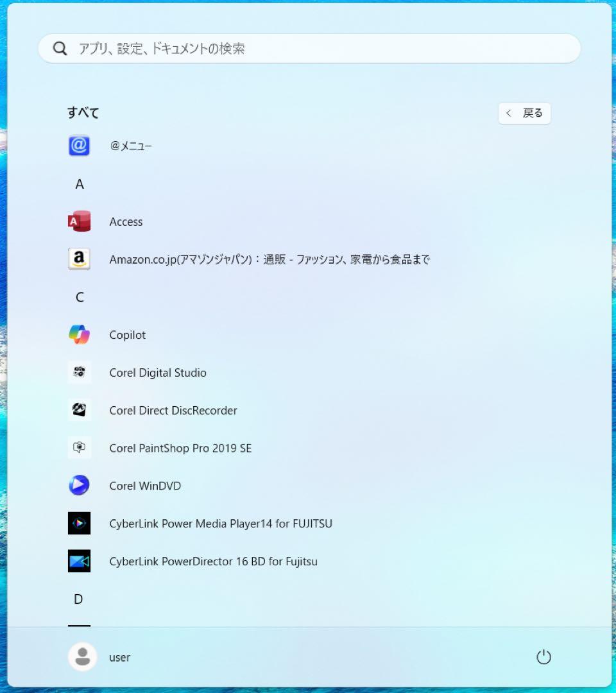Viewport: 616px width, 693px height.
Task: Open the Corel Digital Studio icon
Action: [79, 372]
